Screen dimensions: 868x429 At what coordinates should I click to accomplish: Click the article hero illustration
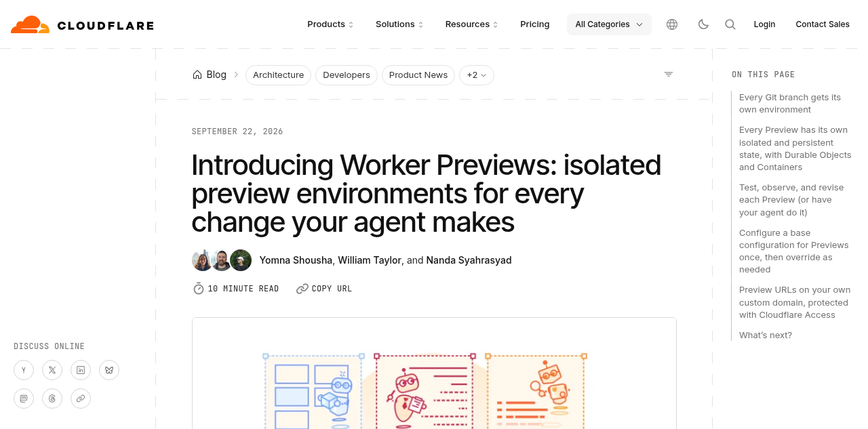[434, 373]
